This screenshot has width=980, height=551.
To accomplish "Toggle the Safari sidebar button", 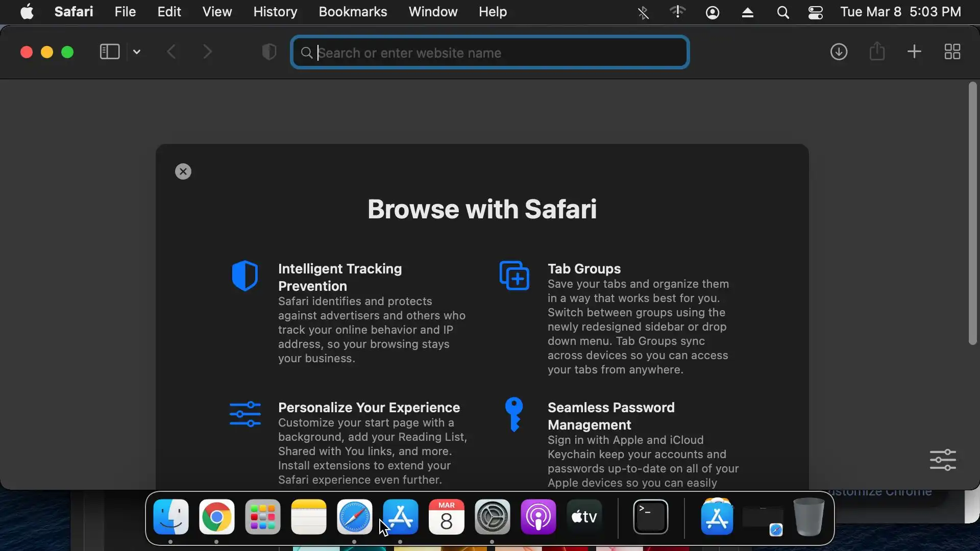I will (x=109, y=52).
